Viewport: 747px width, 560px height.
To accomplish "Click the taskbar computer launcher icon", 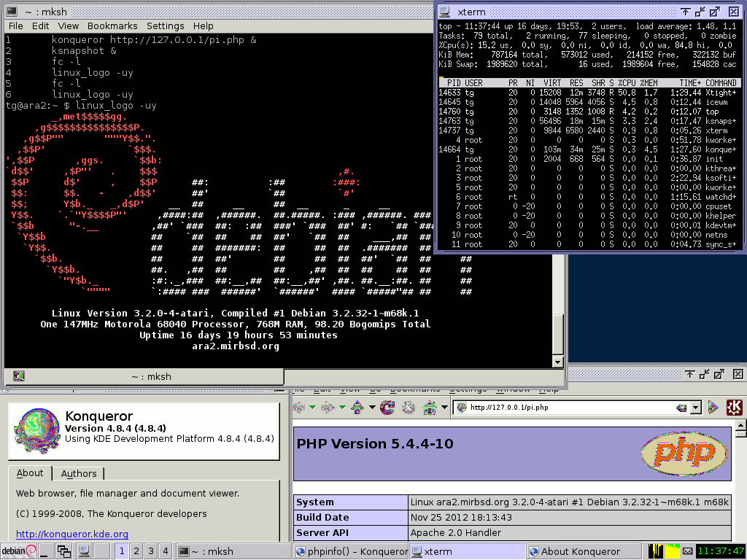I will click(x=85, y=551).
